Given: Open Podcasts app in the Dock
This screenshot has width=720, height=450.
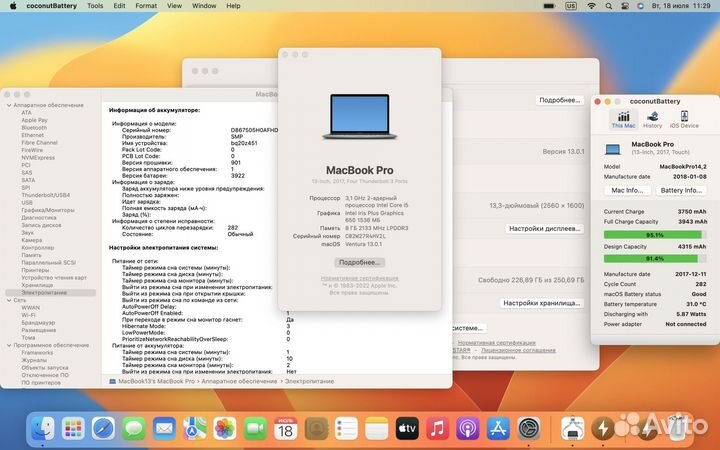Looking at the screenshot, I should tap(467, 429).
